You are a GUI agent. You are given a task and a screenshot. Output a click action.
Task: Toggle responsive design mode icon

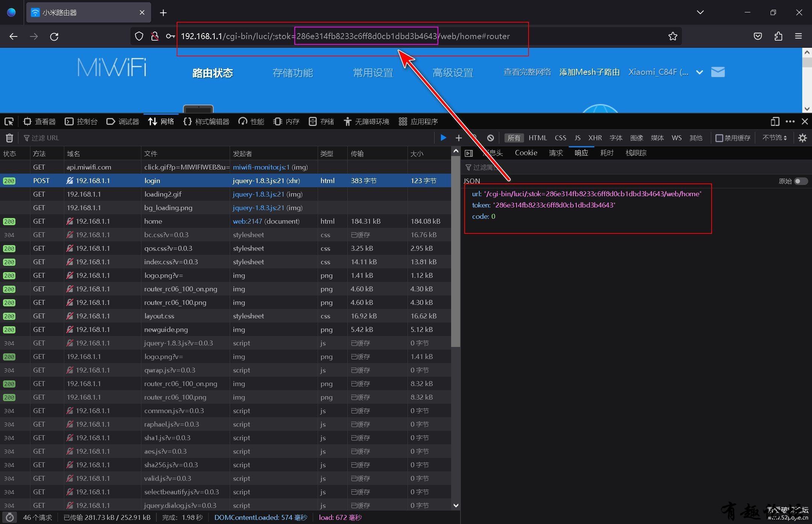775,121
